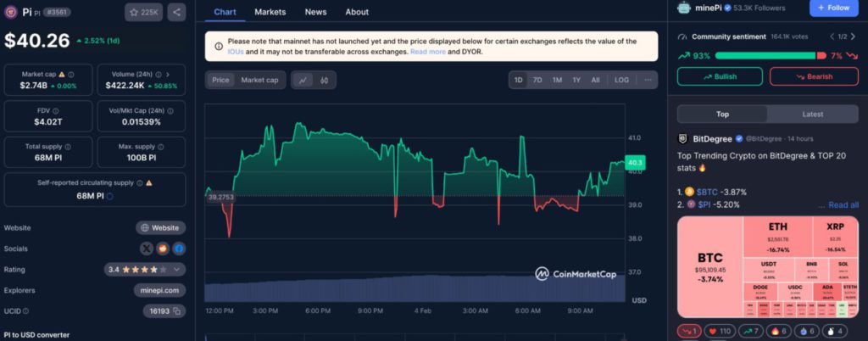This screenshot has height=341, width=868.
Task: Open the Website link button
Action: (160, 227)
